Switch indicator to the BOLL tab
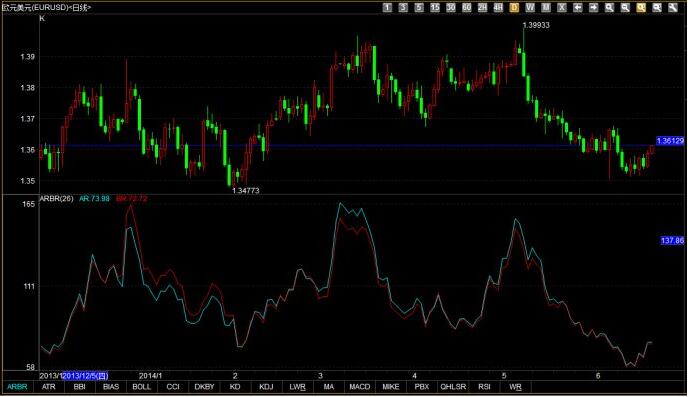Image resolution: width=691 pixels, height=397 pixels. [x=141, y=387]
